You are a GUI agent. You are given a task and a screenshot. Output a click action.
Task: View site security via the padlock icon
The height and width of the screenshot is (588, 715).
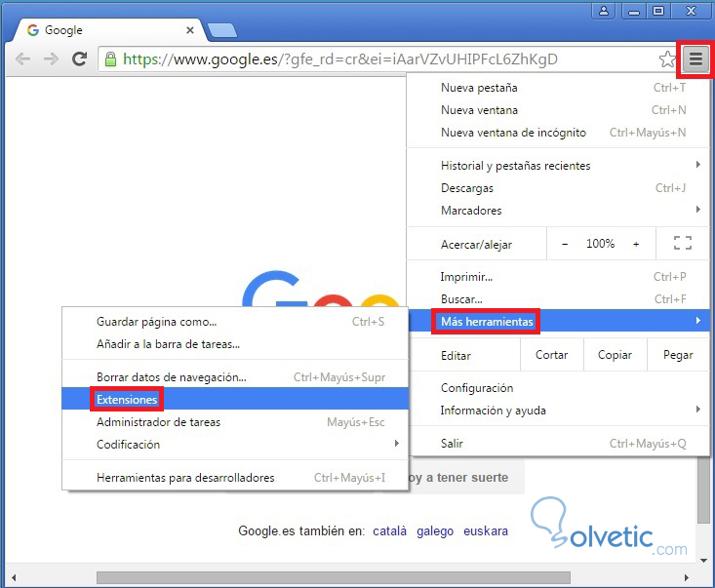click(110, 59)
